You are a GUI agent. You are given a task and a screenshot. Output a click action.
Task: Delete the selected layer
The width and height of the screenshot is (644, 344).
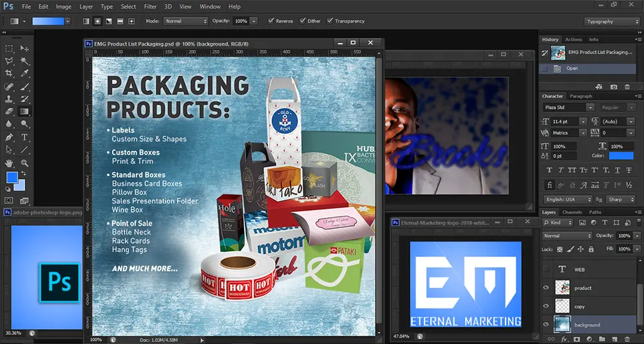pos(627,339)
